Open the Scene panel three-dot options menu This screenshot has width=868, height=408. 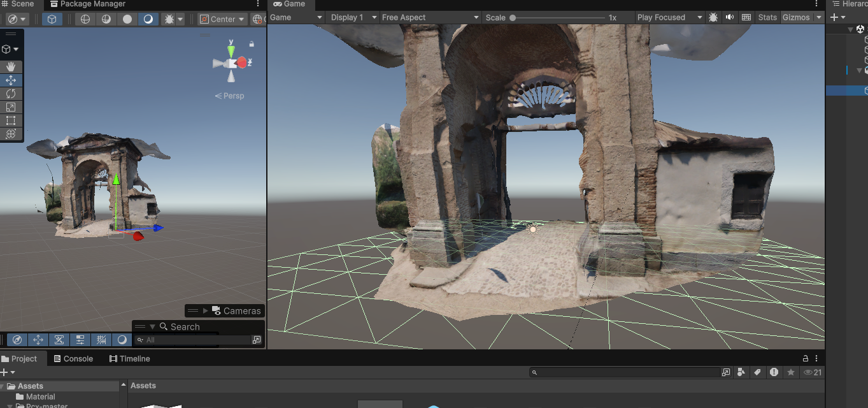pos(258,4)
